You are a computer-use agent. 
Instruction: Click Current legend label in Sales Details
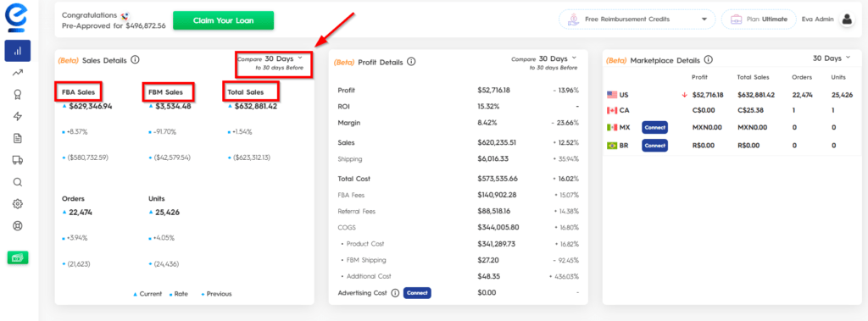151,294
